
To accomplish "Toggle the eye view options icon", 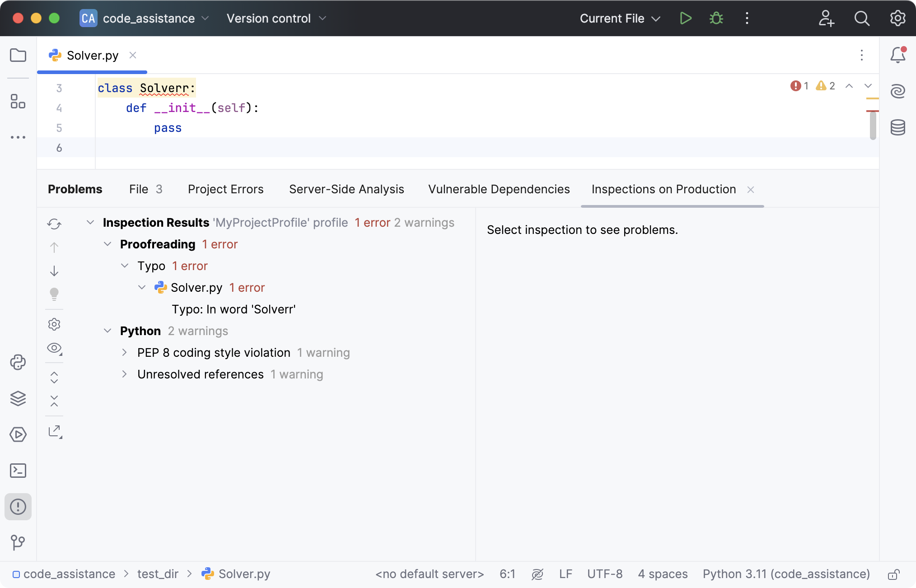I will 55,348.
